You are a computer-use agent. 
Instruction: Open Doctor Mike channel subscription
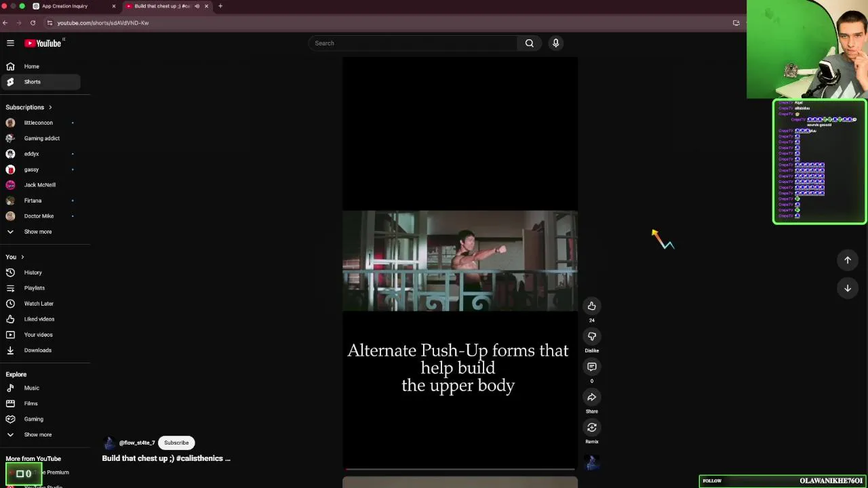click(41, 216)
